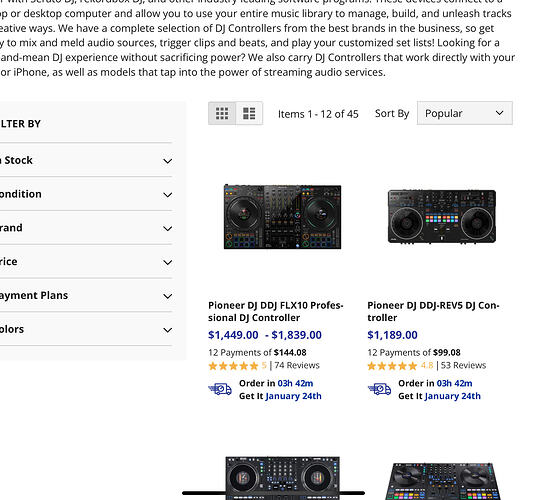552x500 pixels.
Task: Expand the Condition filter
Action: 86,194
